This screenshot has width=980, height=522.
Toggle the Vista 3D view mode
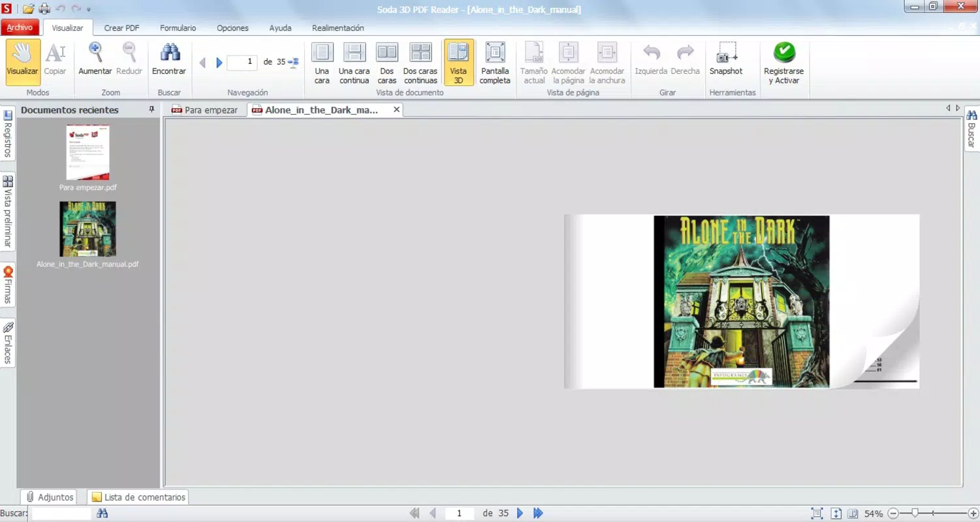tap(458, 62)
